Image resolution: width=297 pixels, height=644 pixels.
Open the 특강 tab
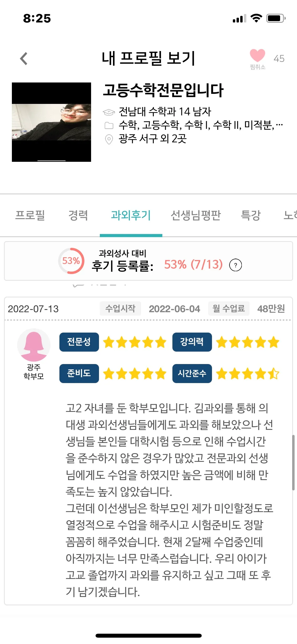click(x=251, y=215)
